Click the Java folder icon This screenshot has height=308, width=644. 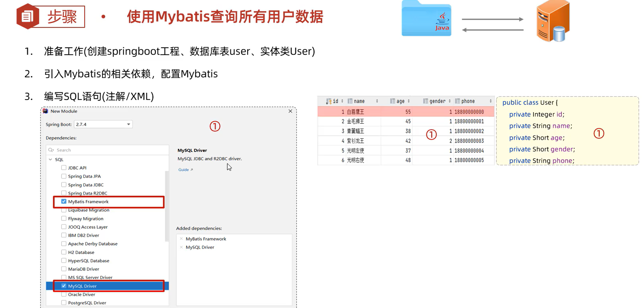pyautogui.click(x=426, y=18)
